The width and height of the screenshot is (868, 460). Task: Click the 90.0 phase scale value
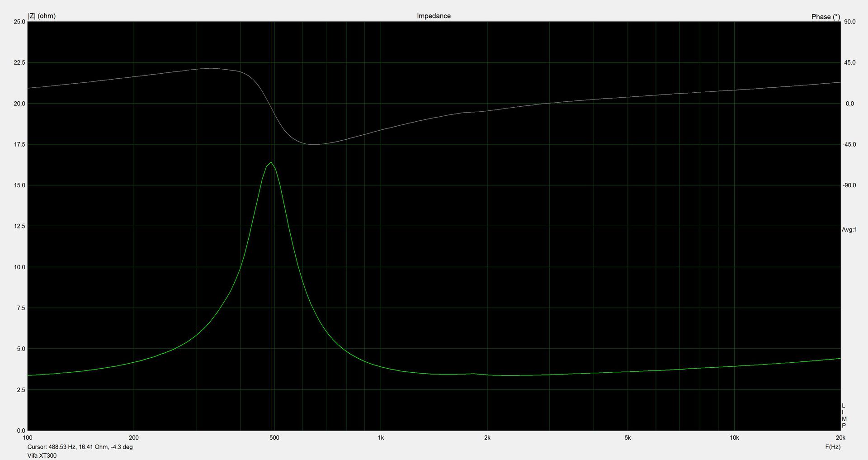(850, 22)
